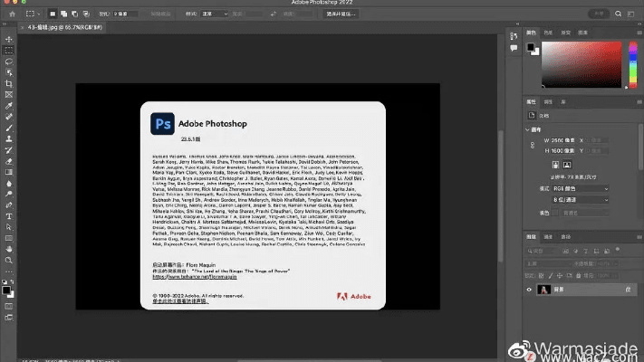Collapse the canvas section in Properties panel
The width and height of the screenshot is (644, 362).
point(531,129)
